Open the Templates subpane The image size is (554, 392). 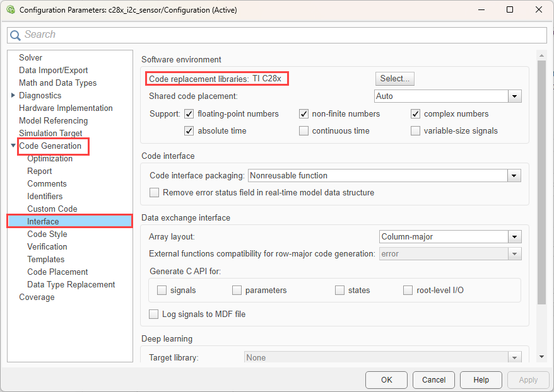(46, 259)
